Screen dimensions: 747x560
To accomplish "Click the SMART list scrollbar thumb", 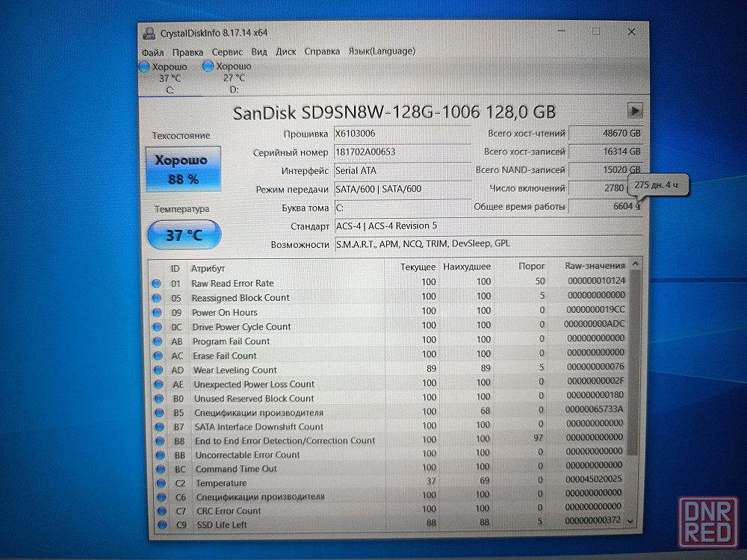I will [633, 362].
